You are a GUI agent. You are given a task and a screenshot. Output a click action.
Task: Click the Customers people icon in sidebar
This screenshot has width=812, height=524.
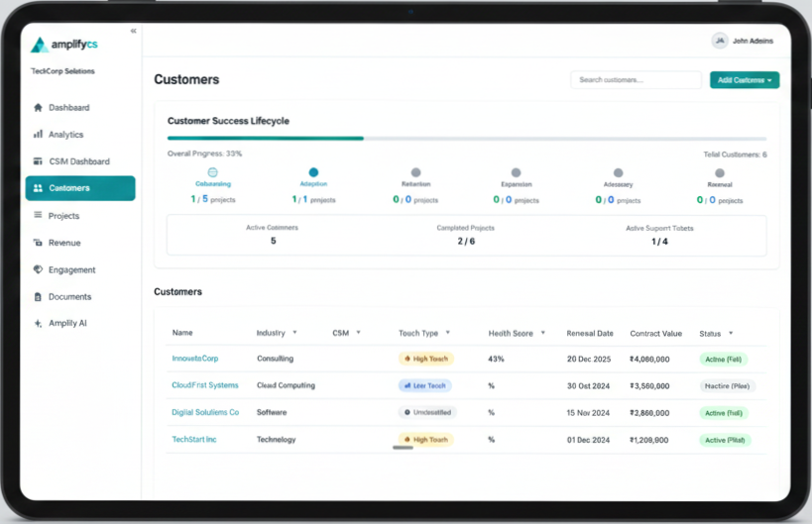point(38,188)
